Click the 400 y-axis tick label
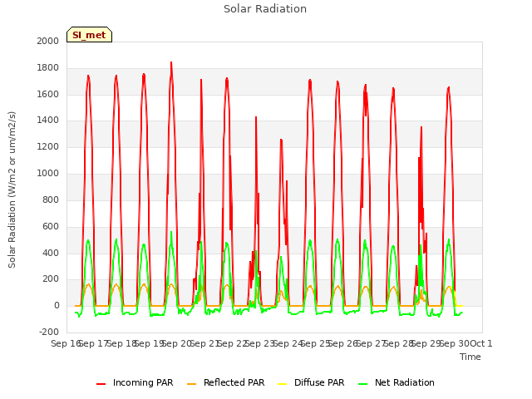The height and width of the screenshot is (399, 532). (51, 253)
